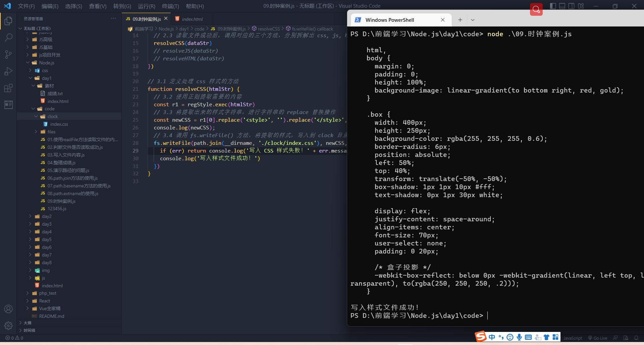The width and height of the screenshot is (644, 345).
Task: Open the terminal launch profile dropdown arrow
Action: [x=473, y=20]
